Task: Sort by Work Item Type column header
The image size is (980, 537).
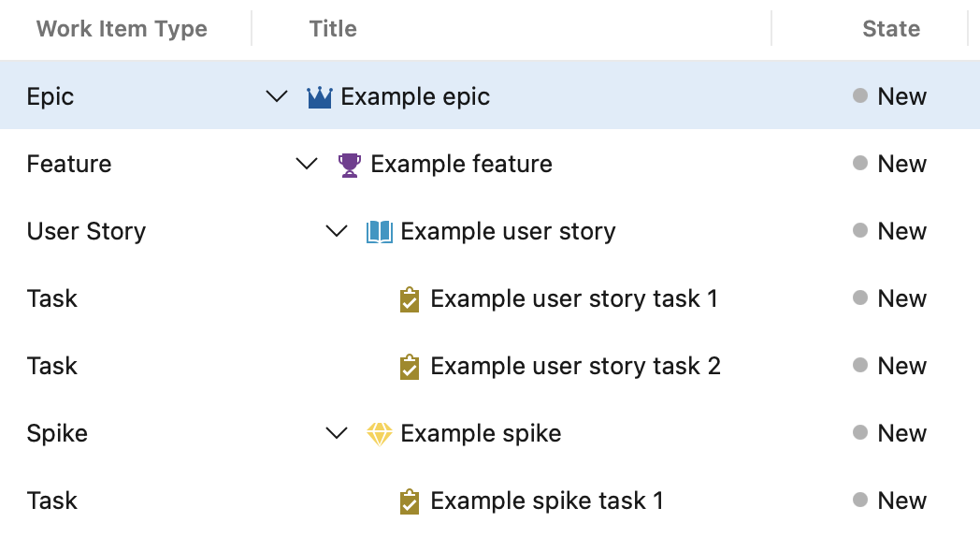Action: (122, 29)
